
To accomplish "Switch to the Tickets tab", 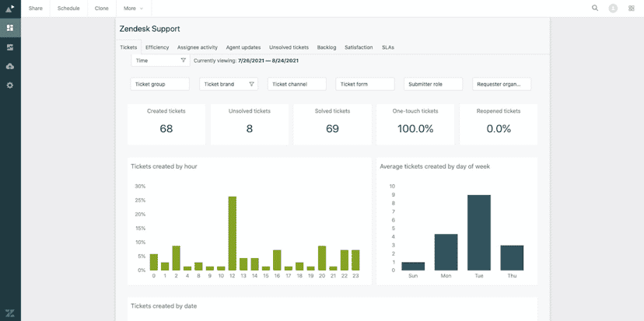I will point(128,47).
